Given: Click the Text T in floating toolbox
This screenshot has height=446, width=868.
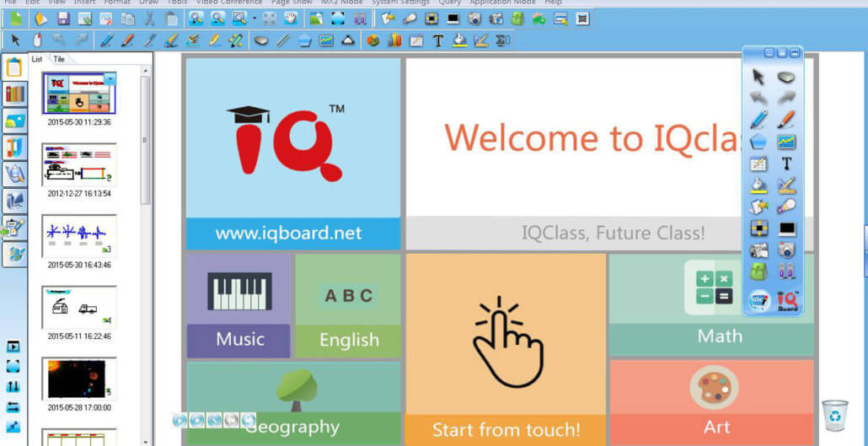Looking at the screenshot, I should (x=786, y=164).
